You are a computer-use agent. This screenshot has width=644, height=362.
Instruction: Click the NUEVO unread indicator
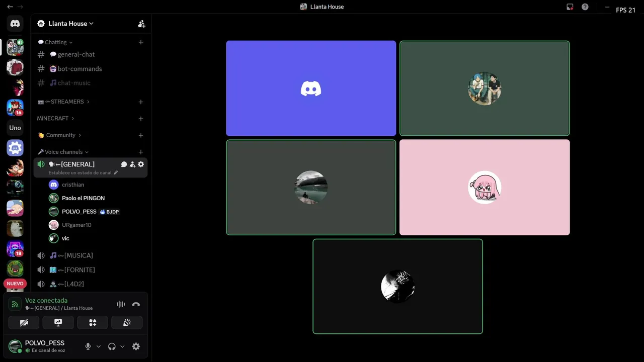tap(15, 284)
